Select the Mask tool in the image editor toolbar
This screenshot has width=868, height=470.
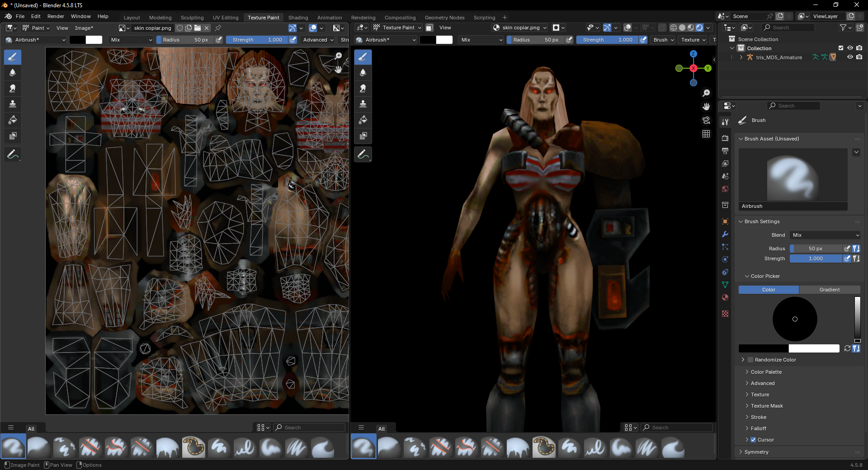click(x=13, y=136)
